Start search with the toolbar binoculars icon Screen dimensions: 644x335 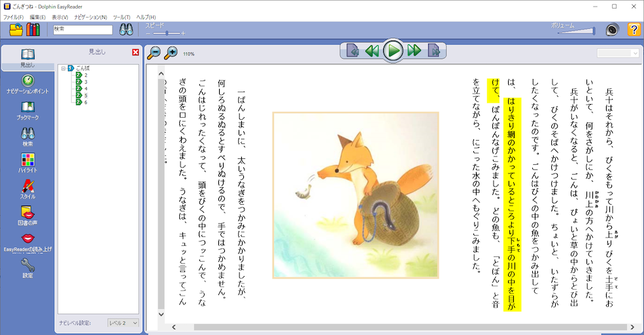pos(126,29)
